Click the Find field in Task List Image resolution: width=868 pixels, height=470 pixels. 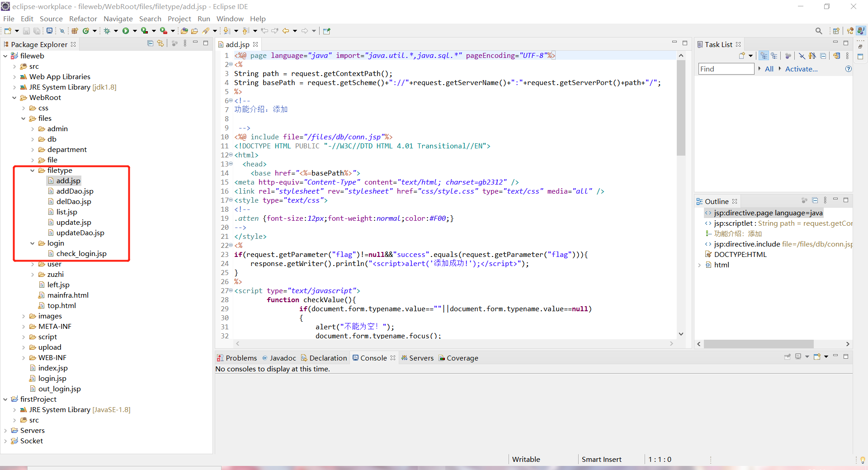[x=726, y=69]
